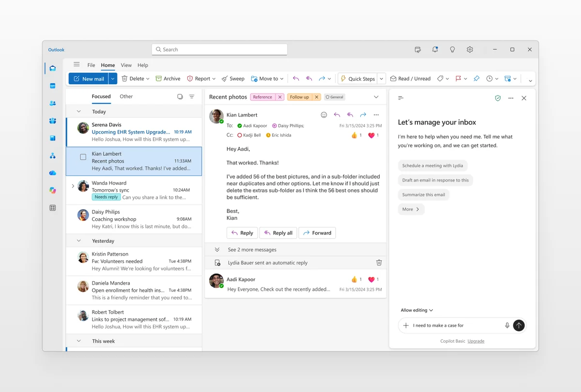Select the Home ribbon tab

(x=108, y=65)
